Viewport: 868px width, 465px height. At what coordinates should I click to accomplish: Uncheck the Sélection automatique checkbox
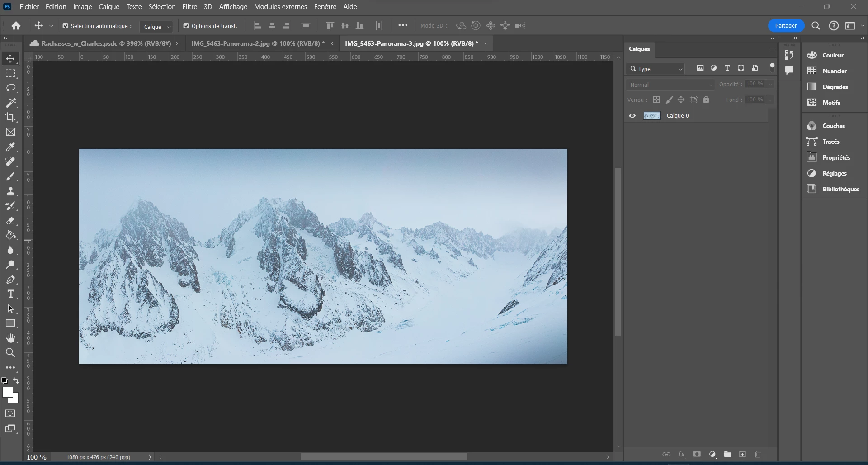pyautogui.click(x=66, y=26)
